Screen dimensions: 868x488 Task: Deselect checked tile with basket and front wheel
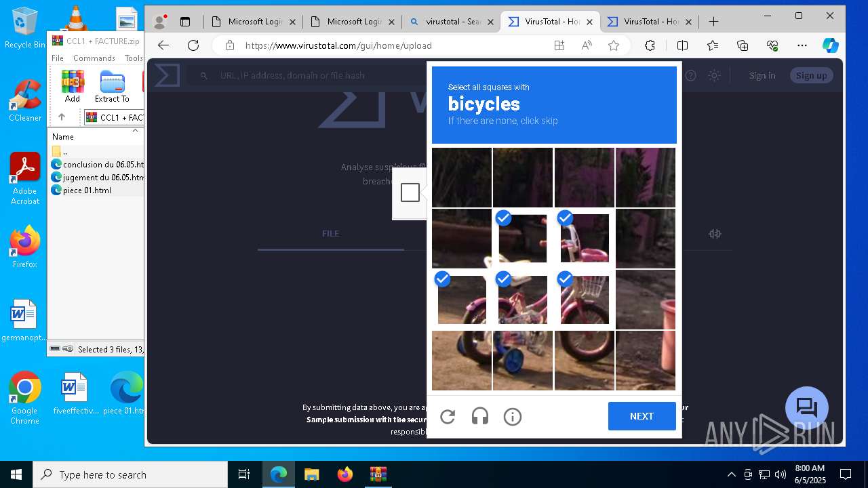[x=585, y=300]
